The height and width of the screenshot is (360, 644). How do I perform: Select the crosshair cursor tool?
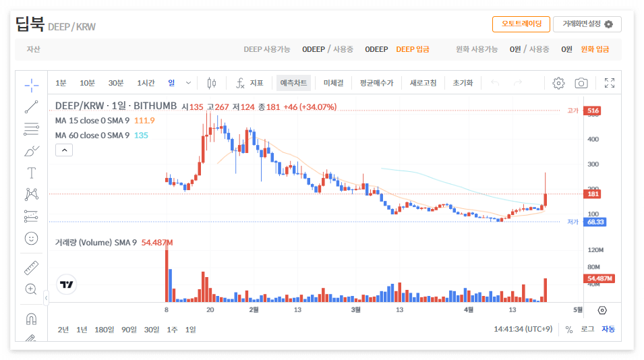[31, 86]
